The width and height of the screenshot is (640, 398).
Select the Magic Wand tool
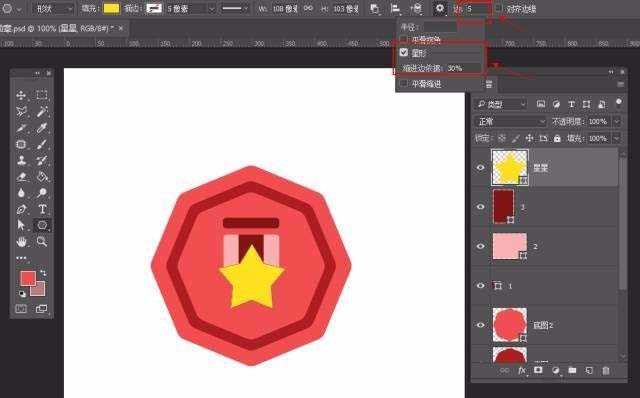point(42,111)
